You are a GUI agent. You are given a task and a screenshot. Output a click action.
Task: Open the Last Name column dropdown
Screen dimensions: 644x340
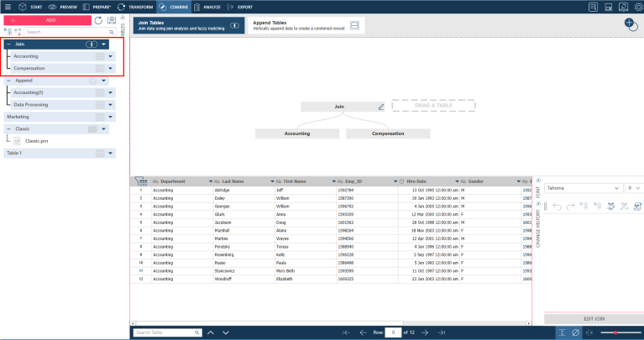click(x=272, y=181)
